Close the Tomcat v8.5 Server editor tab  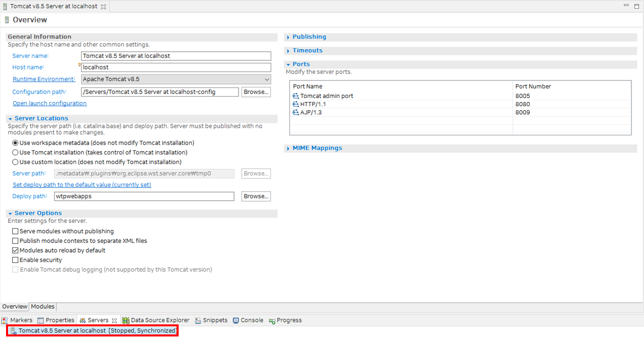(x=103, y=7)
